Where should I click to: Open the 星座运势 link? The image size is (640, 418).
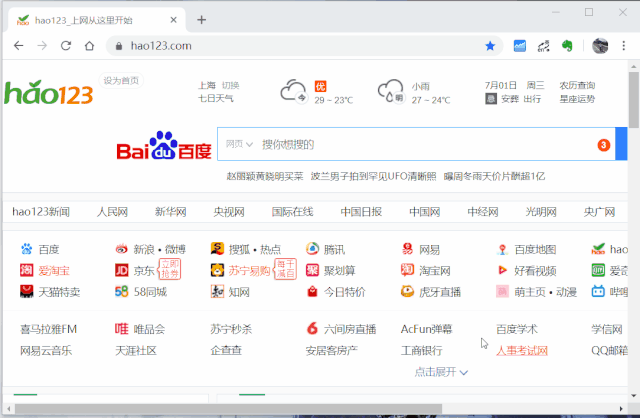coord(577,99)
